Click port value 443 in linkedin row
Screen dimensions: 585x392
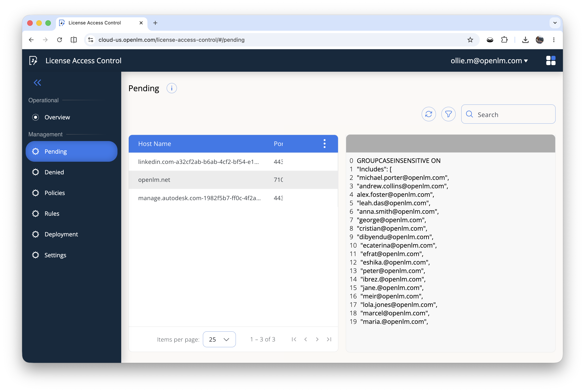[x=278, y=162]
